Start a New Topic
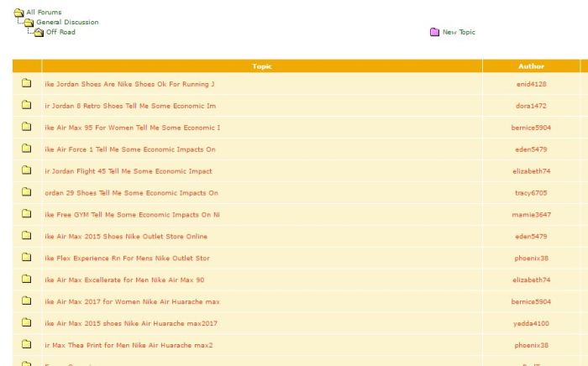The height and width of the screenshot is (366, 588). click(x=459, y=33)
